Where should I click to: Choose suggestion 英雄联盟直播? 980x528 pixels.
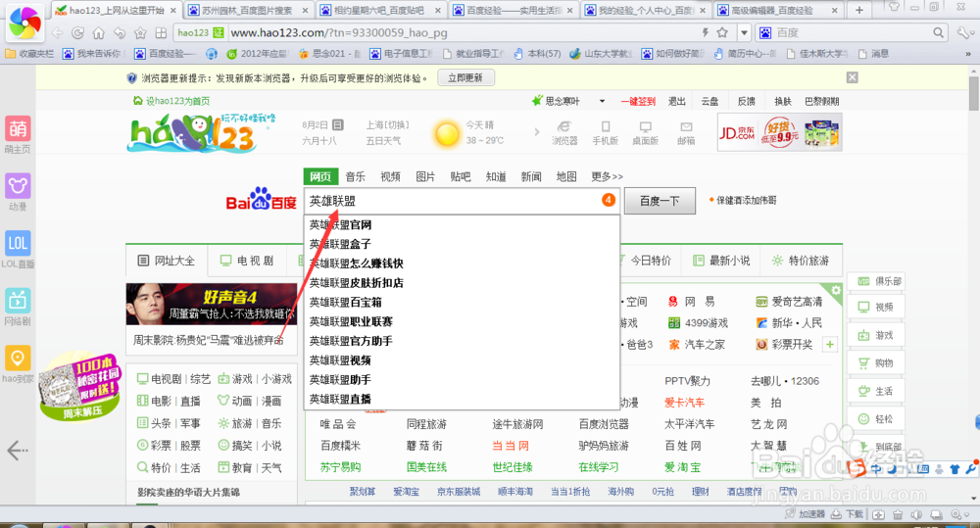[462, 399]
